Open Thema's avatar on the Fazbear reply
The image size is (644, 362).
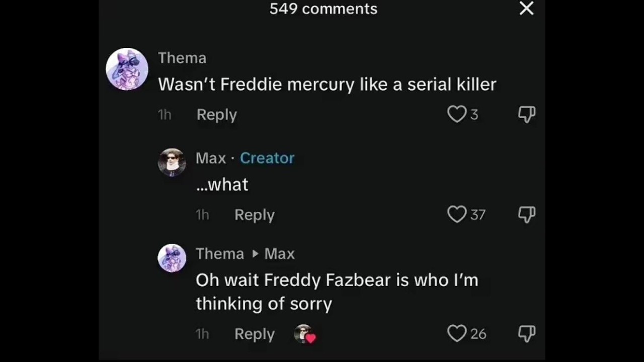pos(172,258)
